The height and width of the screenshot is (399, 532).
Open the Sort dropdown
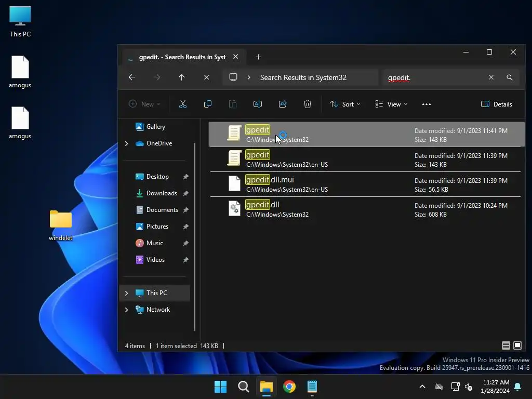[345, 104]
